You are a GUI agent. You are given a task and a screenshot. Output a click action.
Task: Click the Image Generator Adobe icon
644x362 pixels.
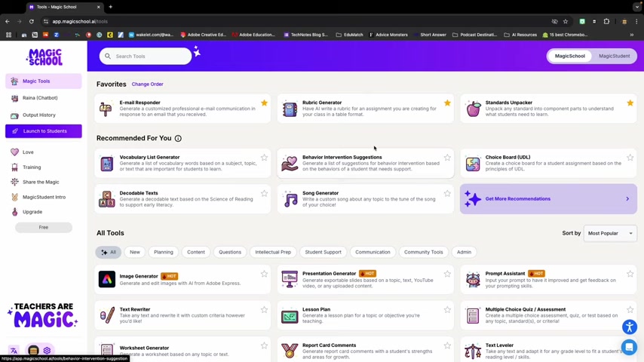pyautogui.click(x=107, y=279)
